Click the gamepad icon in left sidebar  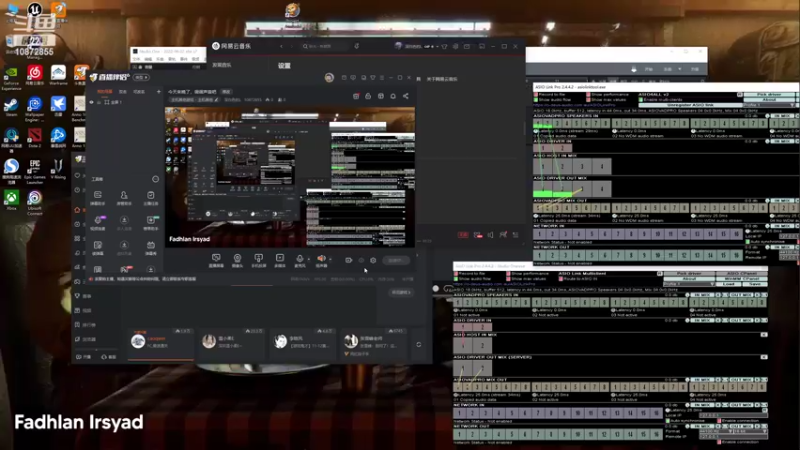coord(78,281)
